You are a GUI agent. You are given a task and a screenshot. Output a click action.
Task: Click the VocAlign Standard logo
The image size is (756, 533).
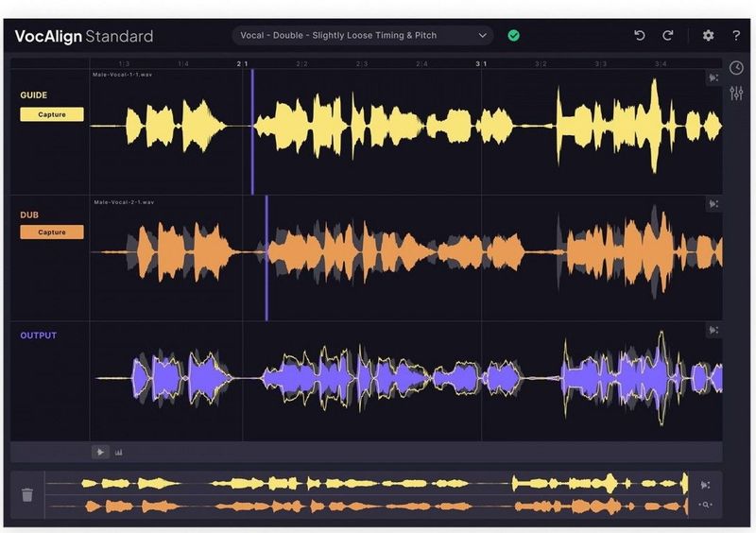[84, 36]
